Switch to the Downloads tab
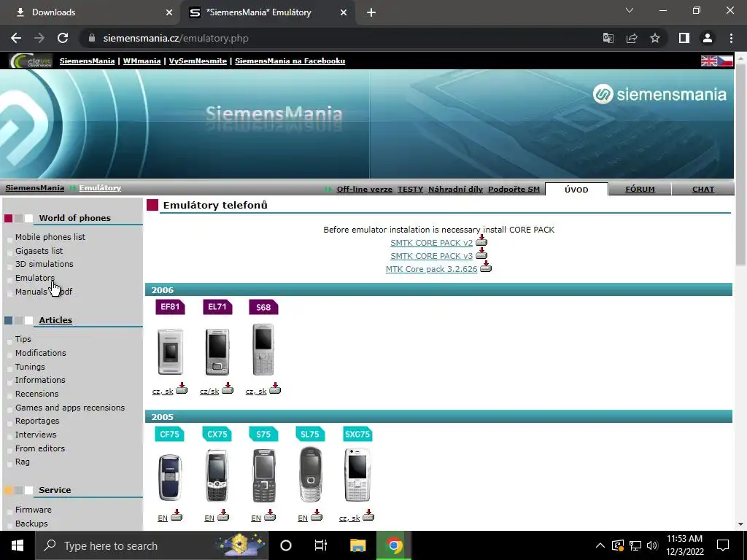Screen dimensions: 747x560 click(x=90, y=12)
